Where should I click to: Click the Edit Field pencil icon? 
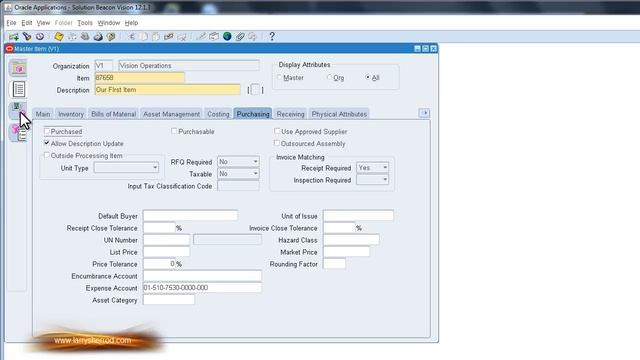[201, 37]
